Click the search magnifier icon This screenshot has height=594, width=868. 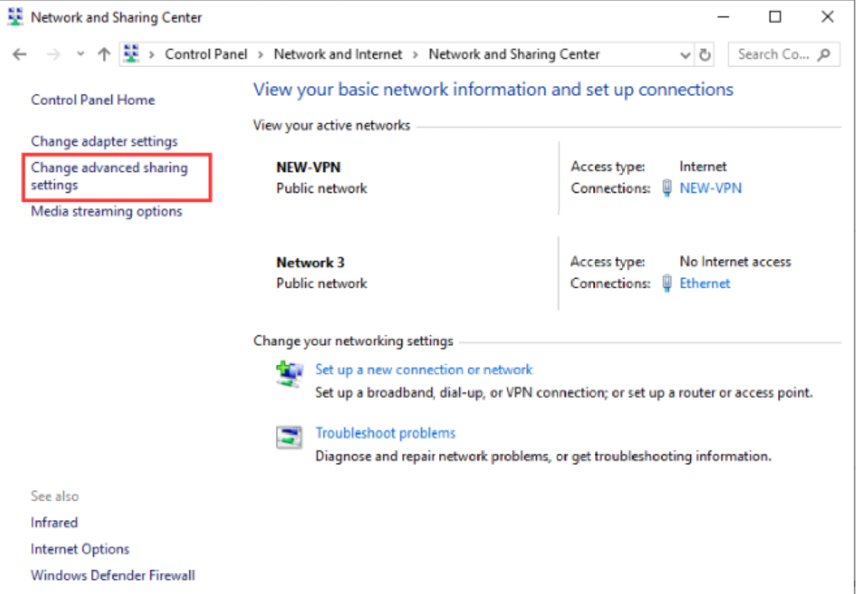click(824, 54)
